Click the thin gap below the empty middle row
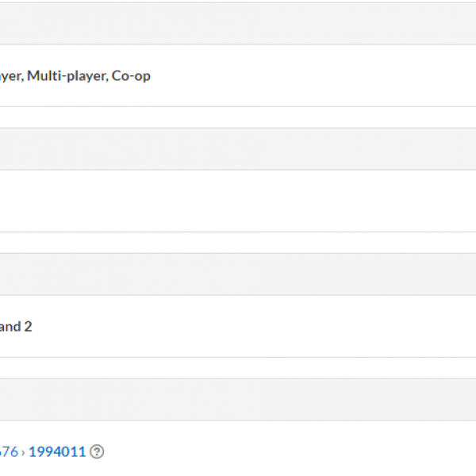 click(x=238, y=243)
